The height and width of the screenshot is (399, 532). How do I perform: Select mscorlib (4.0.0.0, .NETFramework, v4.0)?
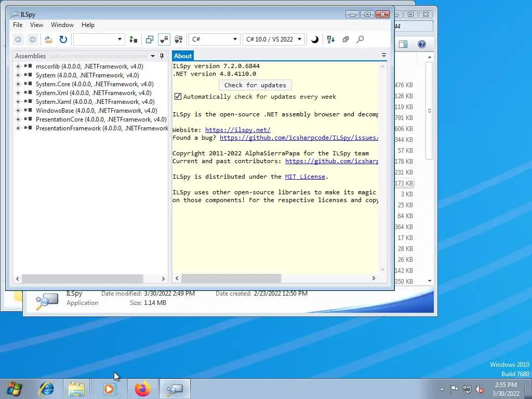pyautogui.click(x=89, y=66)
